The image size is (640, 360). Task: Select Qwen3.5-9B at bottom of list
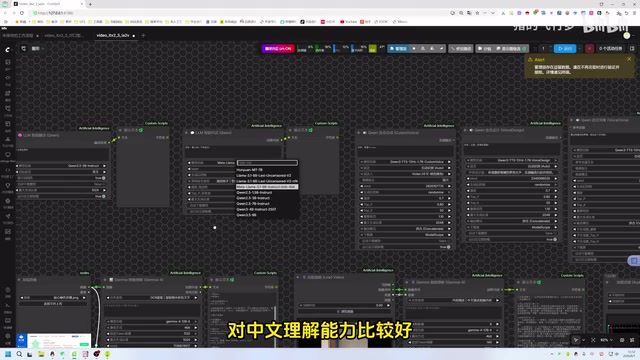pyautogui.click(x=247, y=215)
